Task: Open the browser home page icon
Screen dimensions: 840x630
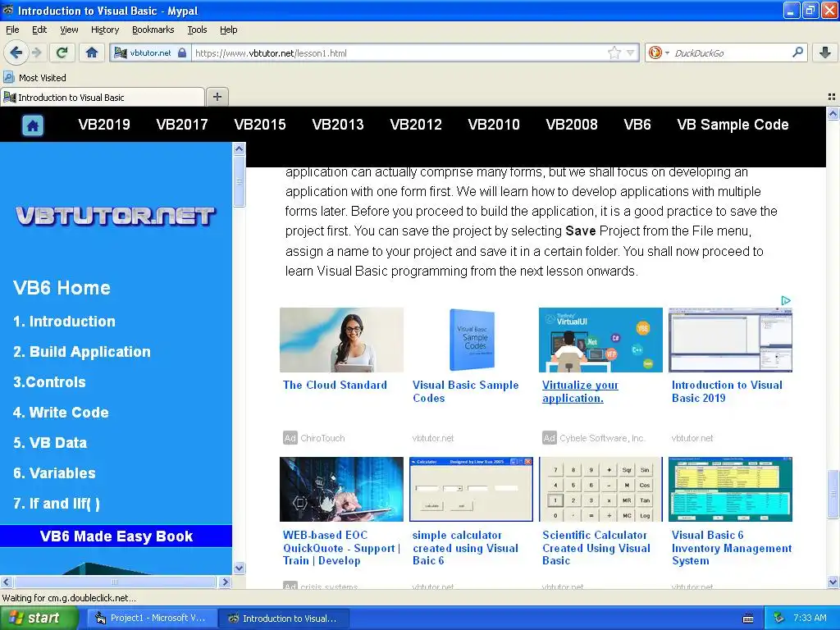Action: pos(92,52)
